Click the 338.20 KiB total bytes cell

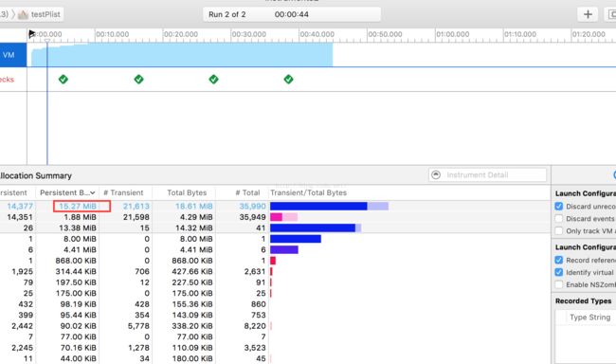[x=192, y=326]
